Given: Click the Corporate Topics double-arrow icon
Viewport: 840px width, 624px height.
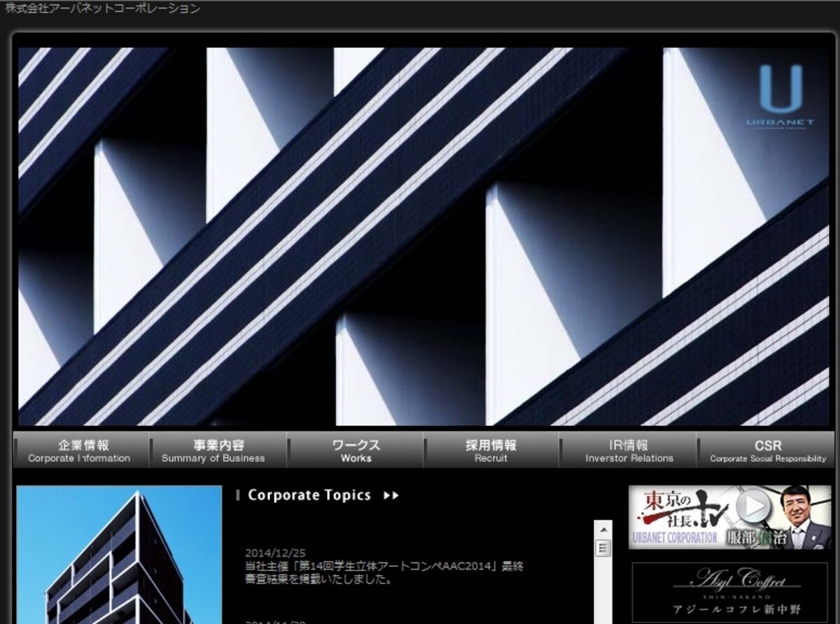Looking at the screenshot, I should click(391, 495).
